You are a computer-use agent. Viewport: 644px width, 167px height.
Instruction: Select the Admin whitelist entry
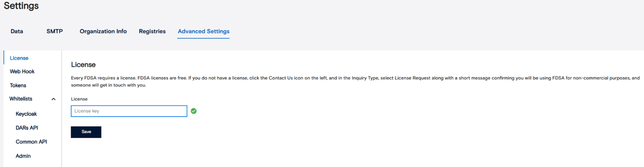point(23,156)
